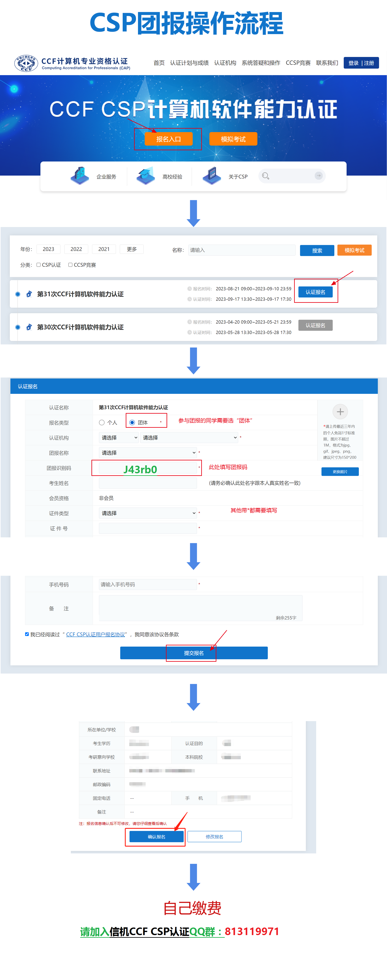This screenshot has height=980, width=387.
Task: Click the banner search box field
Action: [292, 176]
